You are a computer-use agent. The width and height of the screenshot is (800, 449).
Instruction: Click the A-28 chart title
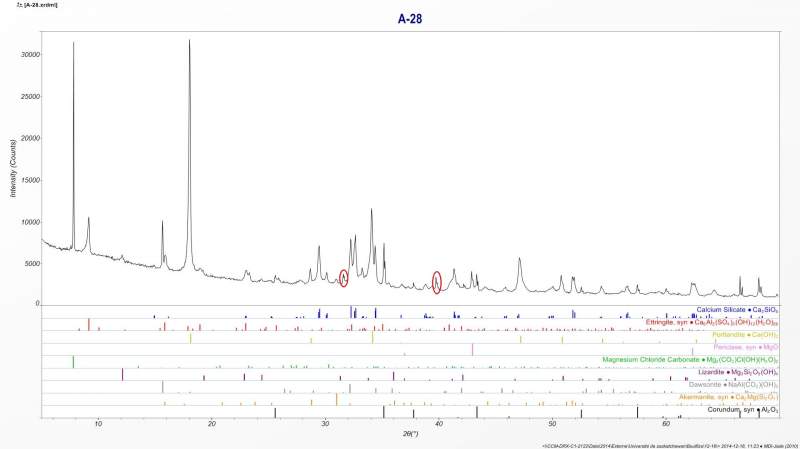tap(410, 19)
